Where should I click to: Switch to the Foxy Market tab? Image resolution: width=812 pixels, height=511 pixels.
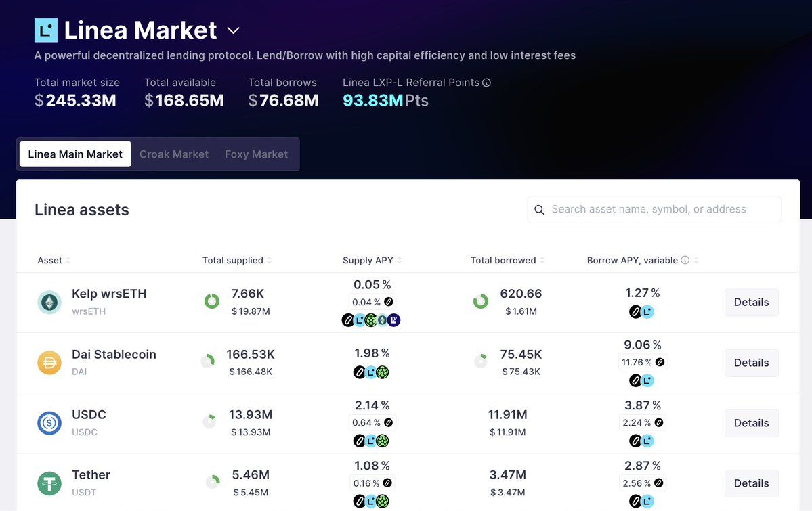tap(256, 154)
